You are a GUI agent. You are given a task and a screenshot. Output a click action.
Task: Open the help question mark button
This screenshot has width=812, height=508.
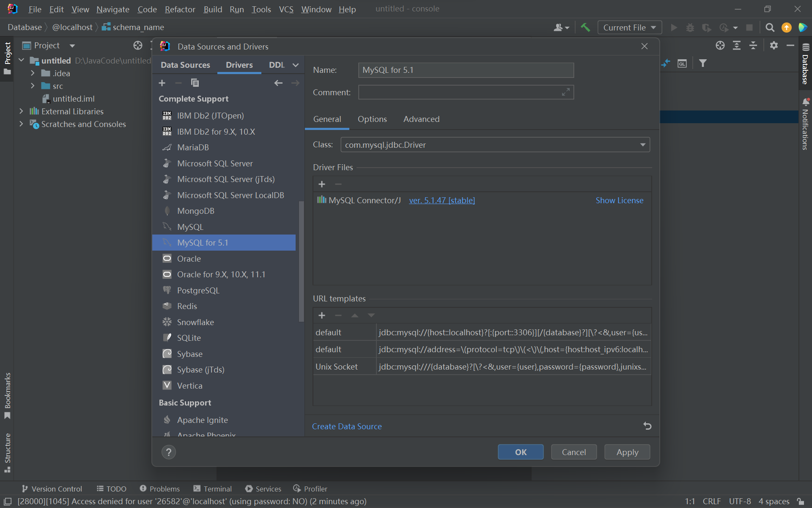[169, 452]
